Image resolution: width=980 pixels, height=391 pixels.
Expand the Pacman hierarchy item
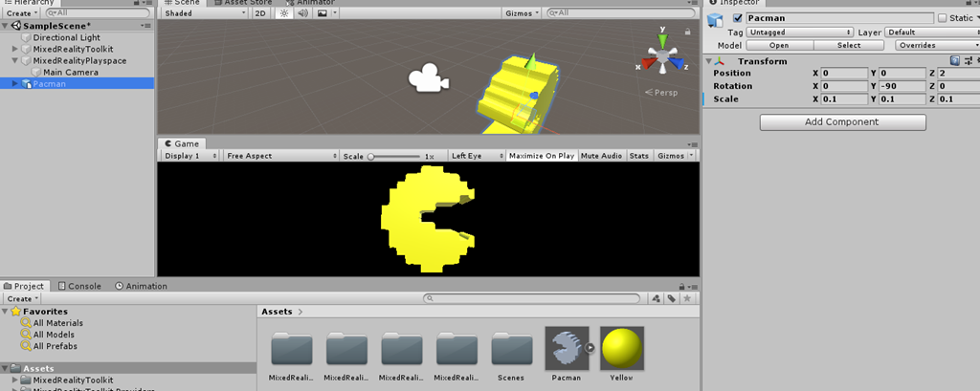click(14, 83)
